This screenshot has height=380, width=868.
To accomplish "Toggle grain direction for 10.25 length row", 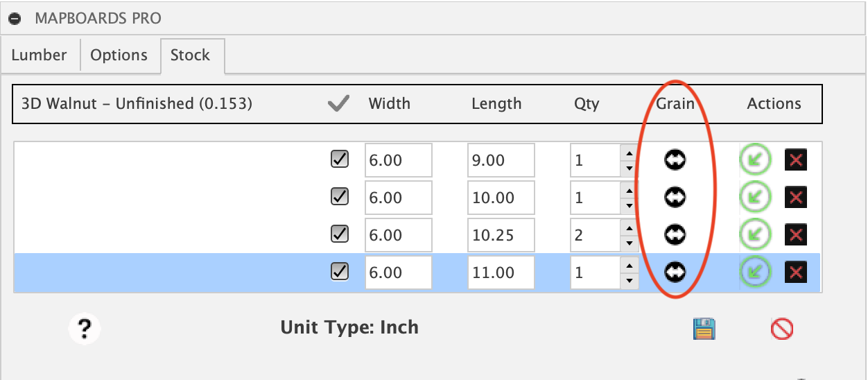I will tap(675, 235).
